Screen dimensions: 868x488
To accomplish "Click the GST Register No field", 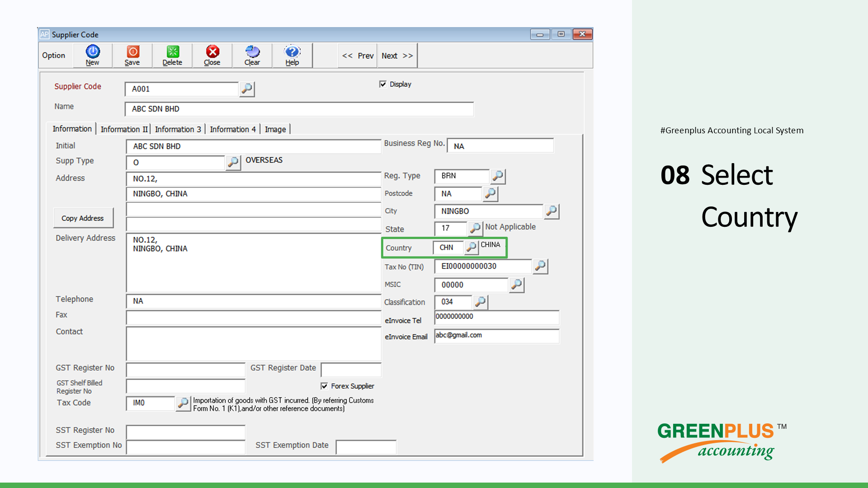I will click(x=186, y=370).
